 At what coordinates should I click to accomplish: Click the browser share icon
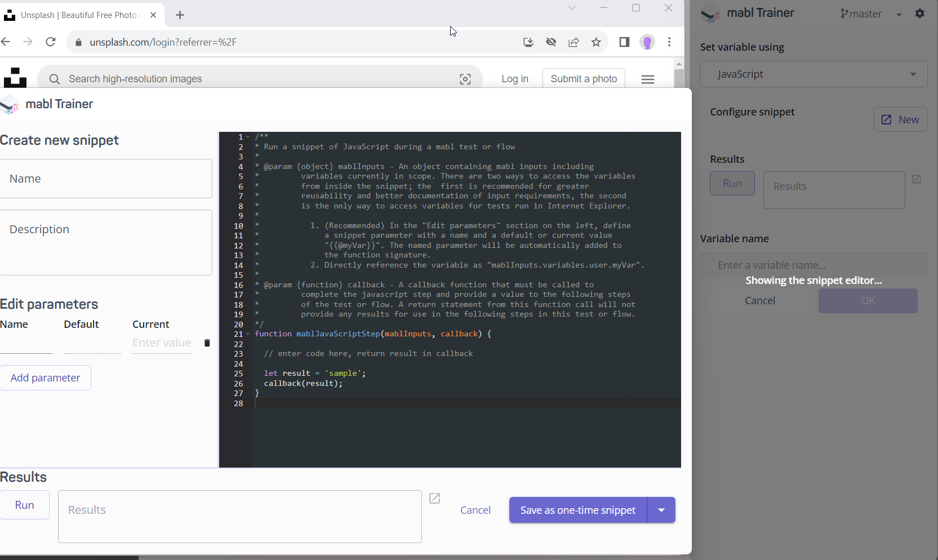coord(574,42)
